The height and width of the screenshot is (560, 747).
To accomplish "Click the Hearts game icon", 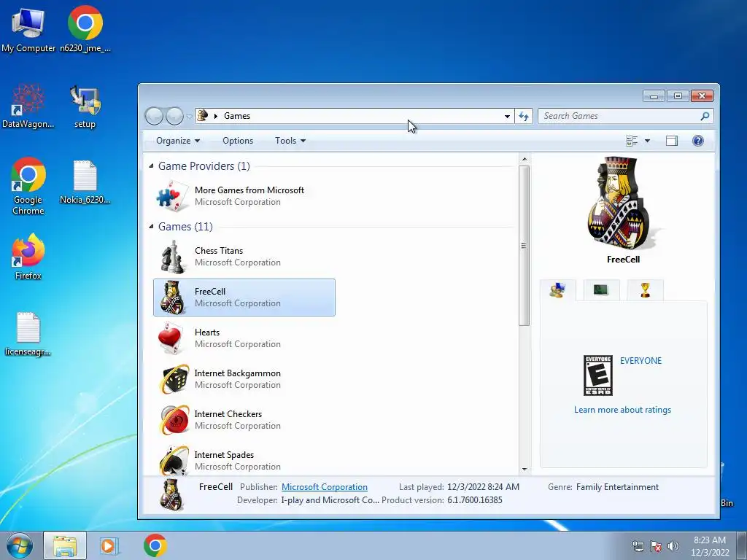I will (171, 338).
